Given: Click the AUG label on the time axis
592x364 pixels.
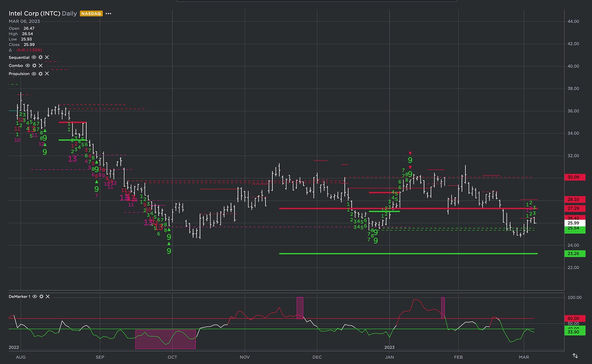Looking at the screenshot, I should click(x=20, y=357).
